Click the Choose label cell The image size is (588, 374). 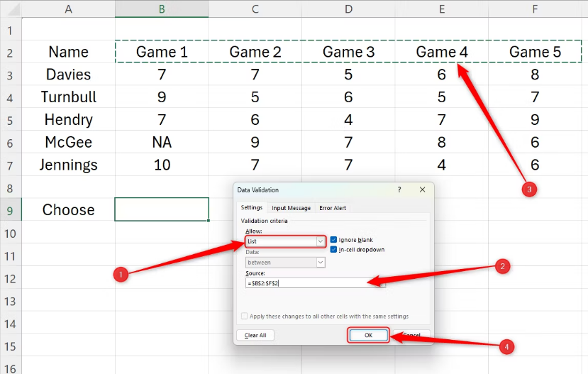[x=68, y=209]
